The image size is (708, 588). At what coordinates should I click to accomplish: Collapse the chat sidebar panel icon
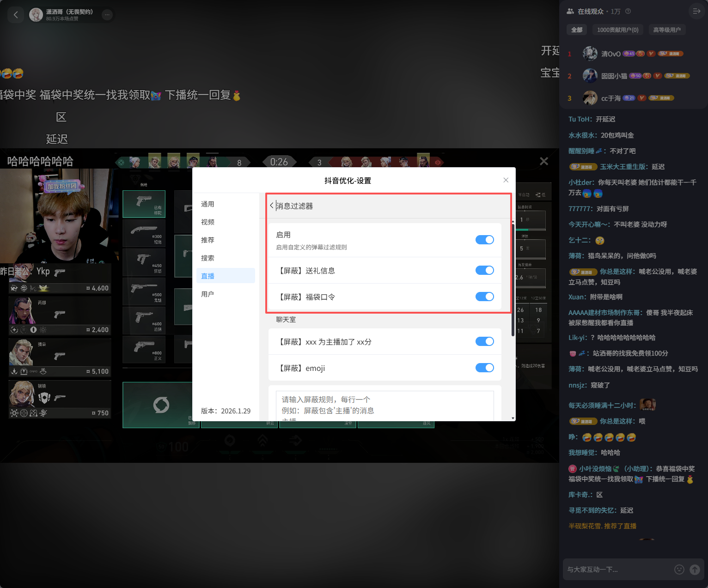click(x=696, y=11)
